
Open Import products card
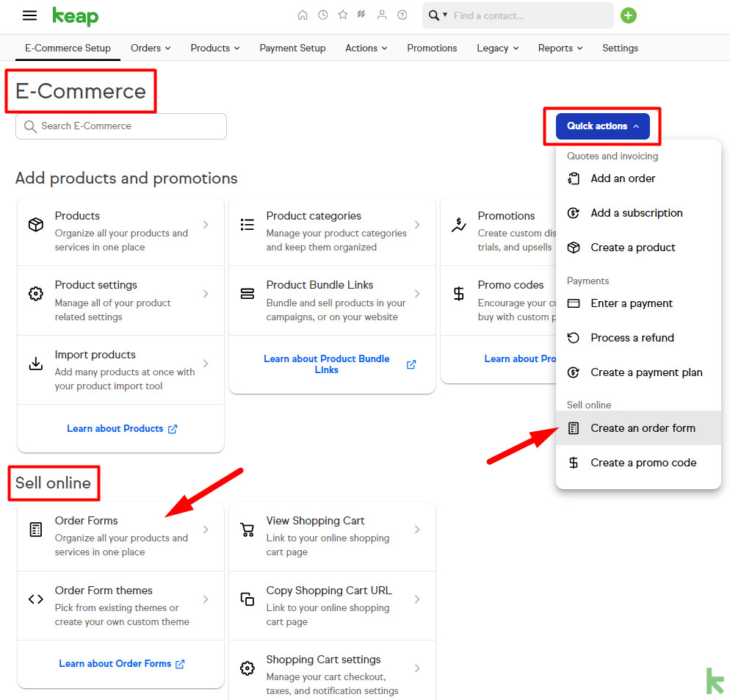click(x=120, y=369)
